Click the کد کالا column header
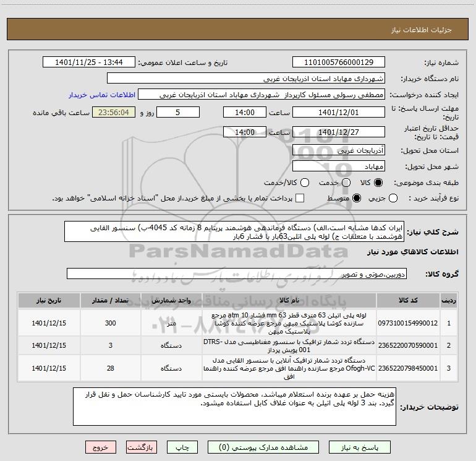The height and width of the screenshot is (461, 476). click(x=408, y=300)
